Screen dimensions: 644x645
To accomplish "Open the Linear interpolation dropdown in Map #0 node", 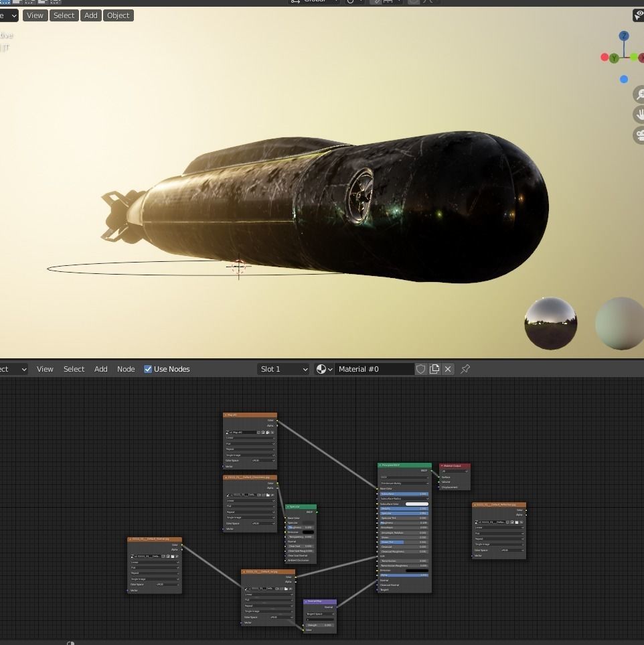I will [250, 438].
